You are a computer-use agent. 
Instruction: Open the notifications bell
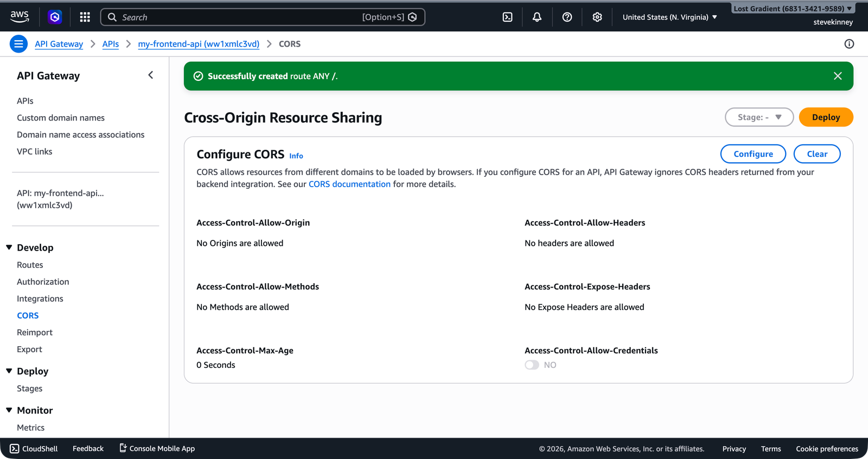coord(537,17)
